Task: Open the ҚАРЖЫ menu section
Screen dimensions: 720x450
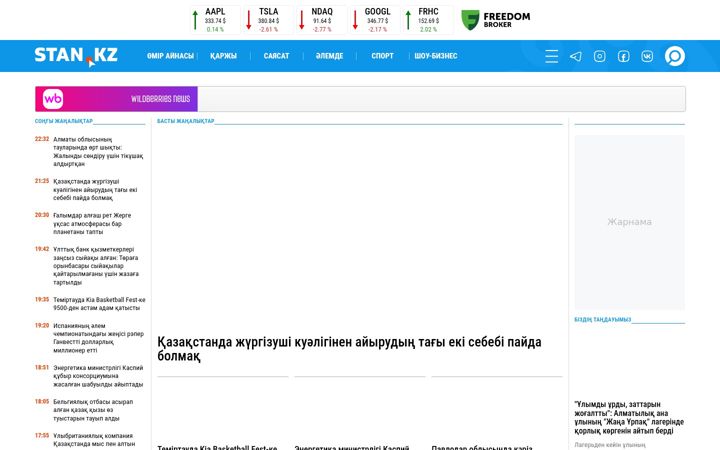Action: click(223, 56)
